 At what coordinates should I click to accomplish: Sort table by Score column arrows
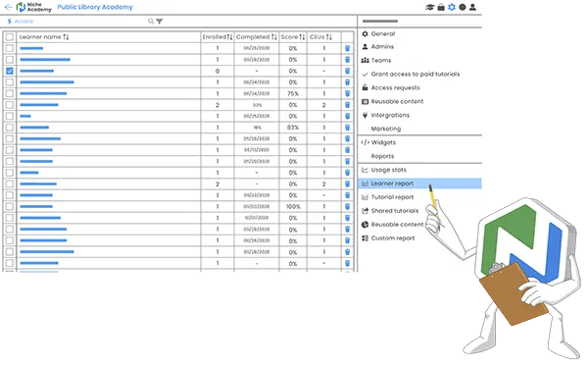point(302,37)
